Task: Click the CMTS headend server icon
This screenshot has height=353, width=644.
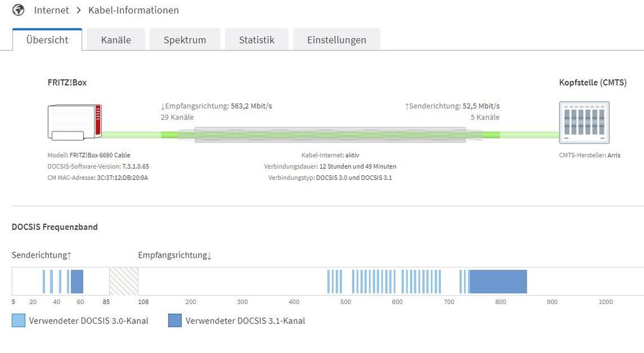Action: click(584, 122)
